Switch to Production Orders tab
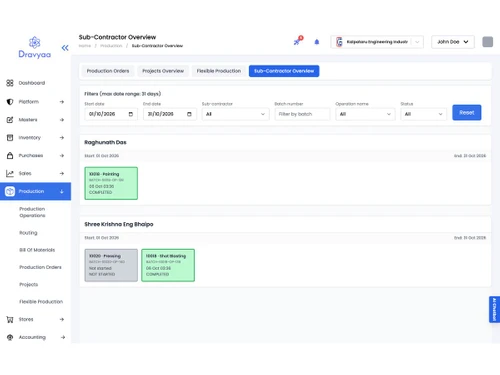 pos(108,71)
